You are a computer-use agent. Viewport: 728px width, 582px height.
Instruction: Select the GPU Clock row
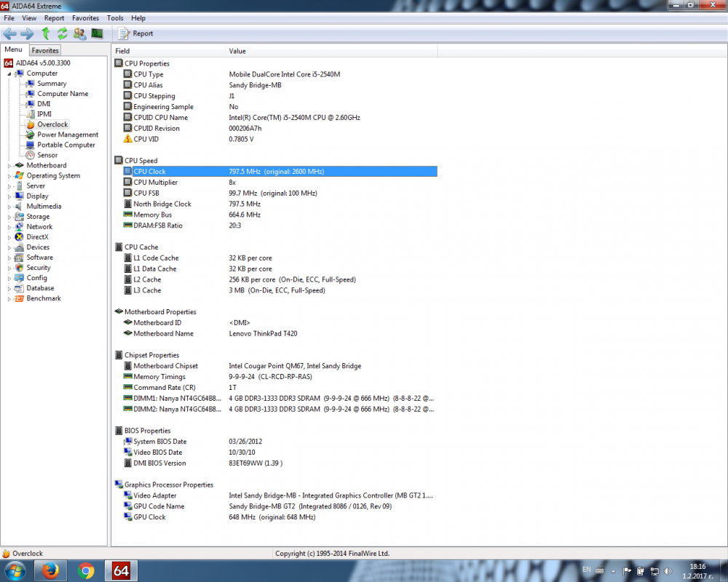click(280, 517)
